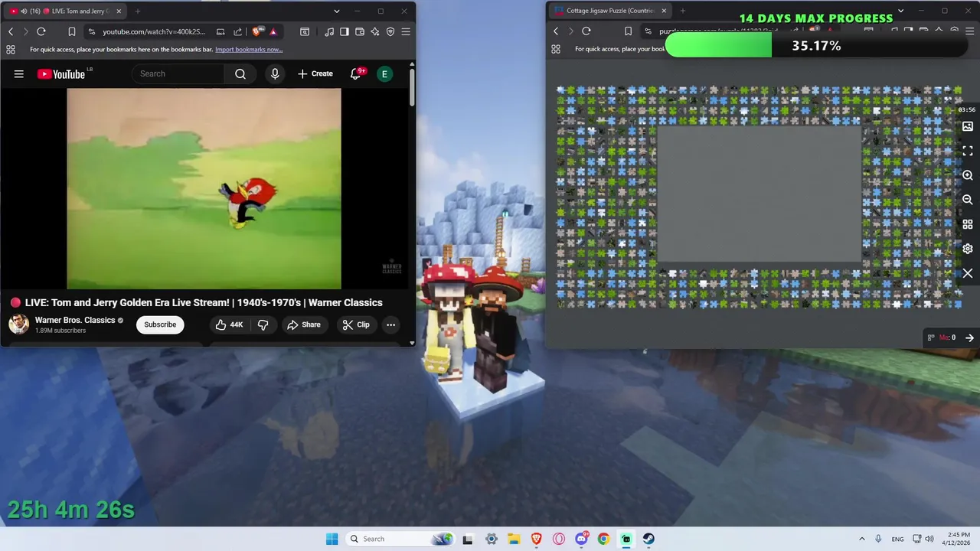Zoom in on the puzzle

pyautogui.click(x=968, y=175)
